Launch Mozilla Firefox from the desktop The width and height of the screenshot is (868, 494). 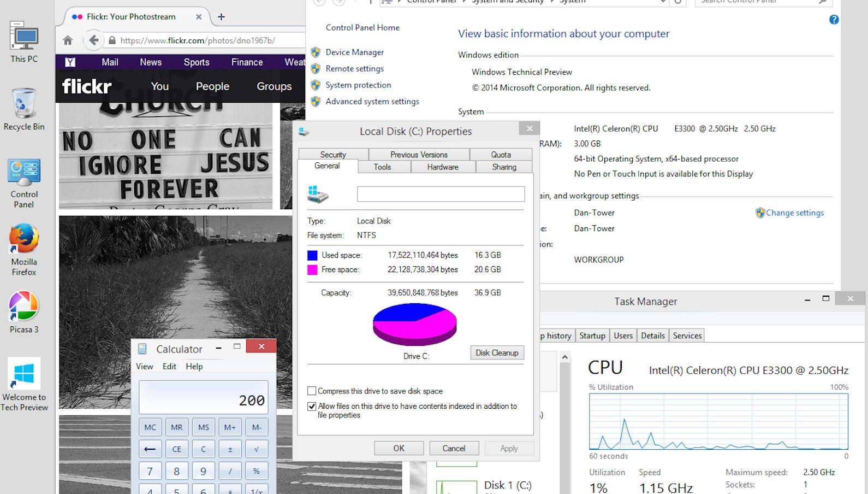pyautogui.click(x=24, y=249)
